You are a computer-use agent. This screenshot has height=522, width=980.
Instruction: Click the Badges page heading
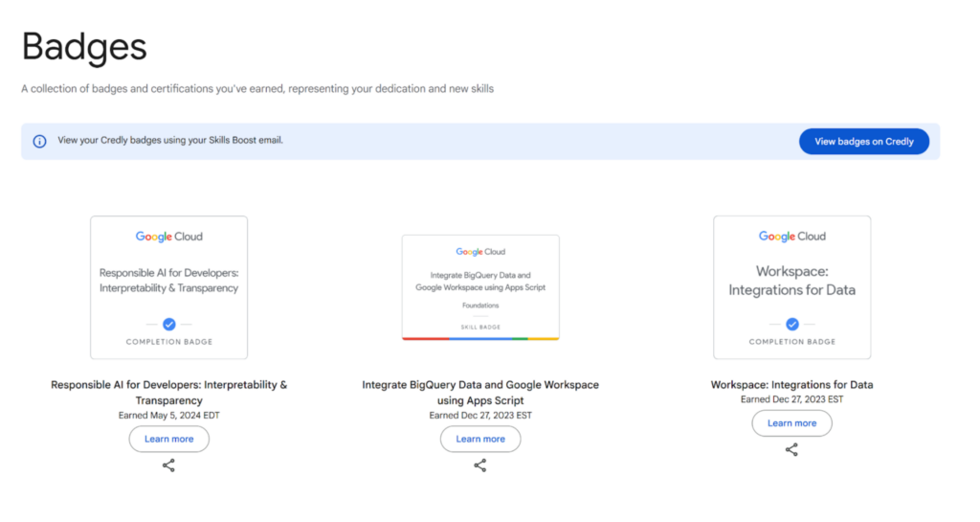(84, 47)
